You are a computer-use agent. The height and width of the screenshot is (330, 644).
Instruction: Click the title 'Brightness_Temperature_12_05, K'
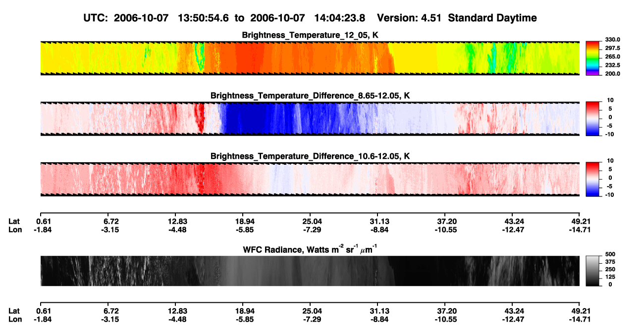coord(310,35)
